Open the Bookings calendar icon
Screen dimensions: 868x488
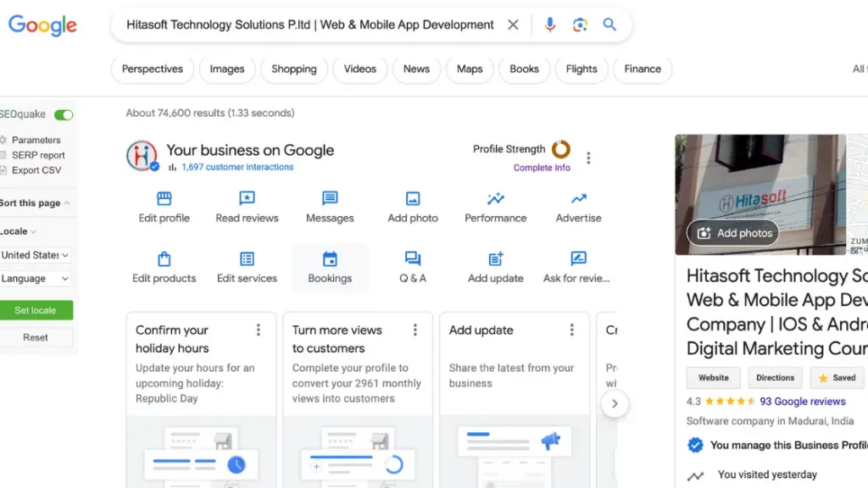click(x=330, y=259)
